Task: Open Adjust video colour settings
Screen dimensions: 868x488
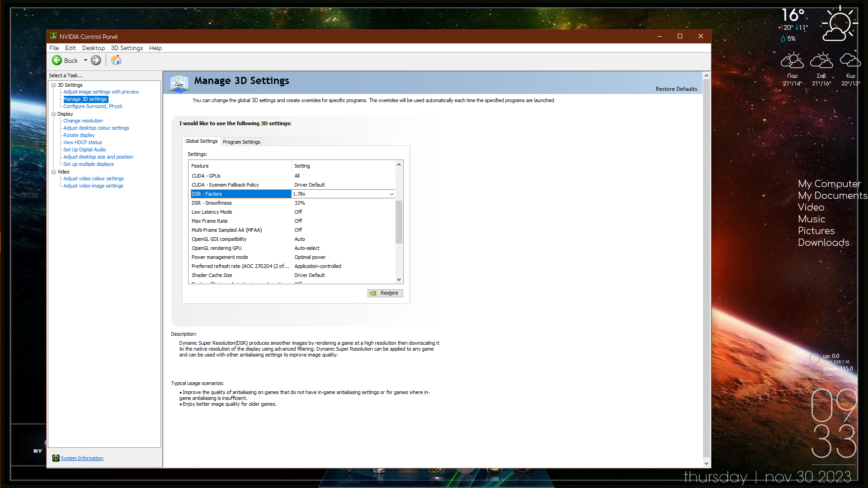Action: click(x=94, y=178)
